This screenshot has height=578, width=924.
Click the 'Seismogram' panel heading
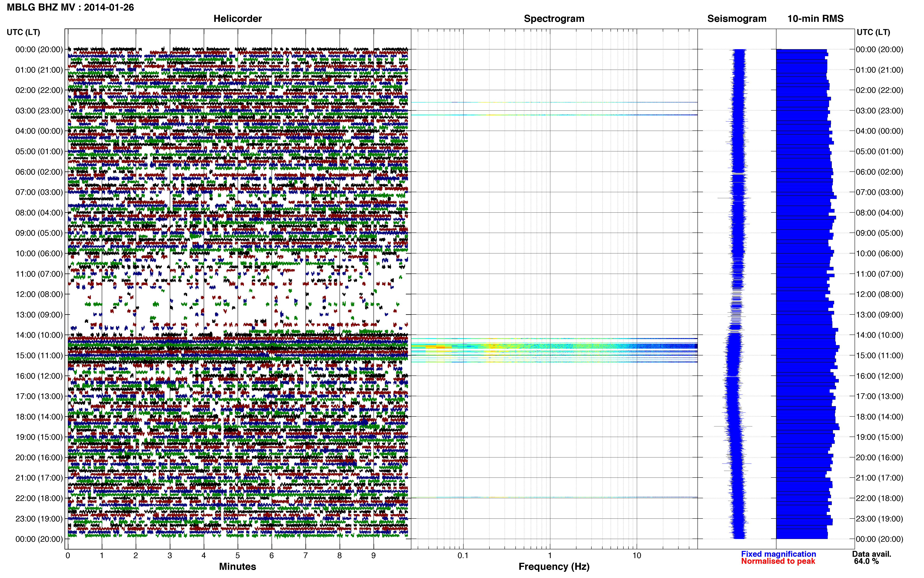coord(736,19)
